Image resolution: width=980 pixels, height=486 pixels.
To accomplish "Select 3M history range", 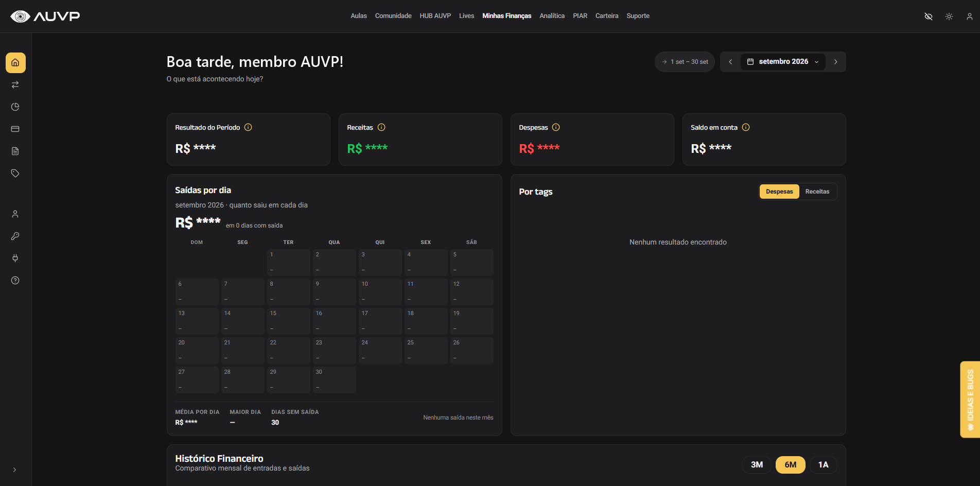I will click(757, 465).
